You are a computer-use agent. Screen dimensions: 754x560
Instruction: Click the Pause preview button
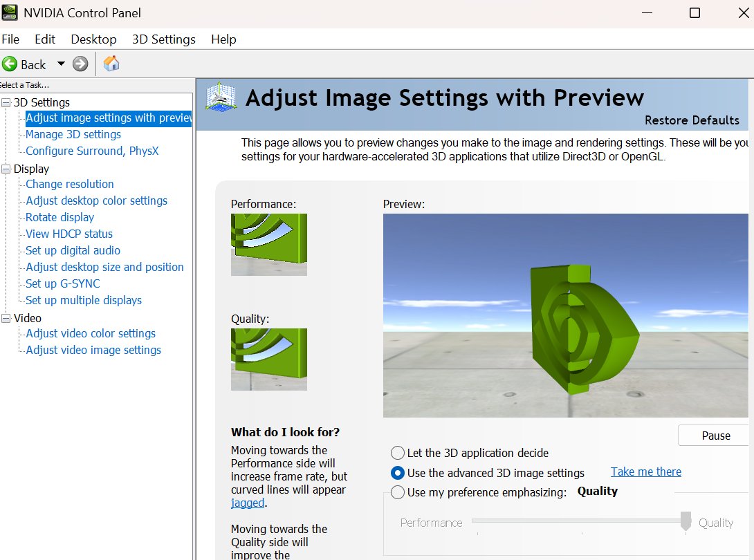715,436
